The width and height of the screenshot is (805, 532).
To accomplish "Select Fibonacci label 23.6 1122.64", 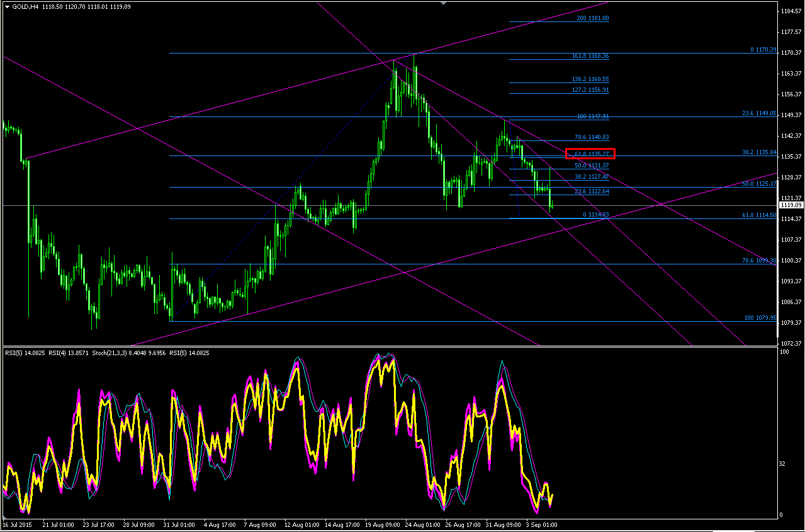I will [x=591, y=191].
